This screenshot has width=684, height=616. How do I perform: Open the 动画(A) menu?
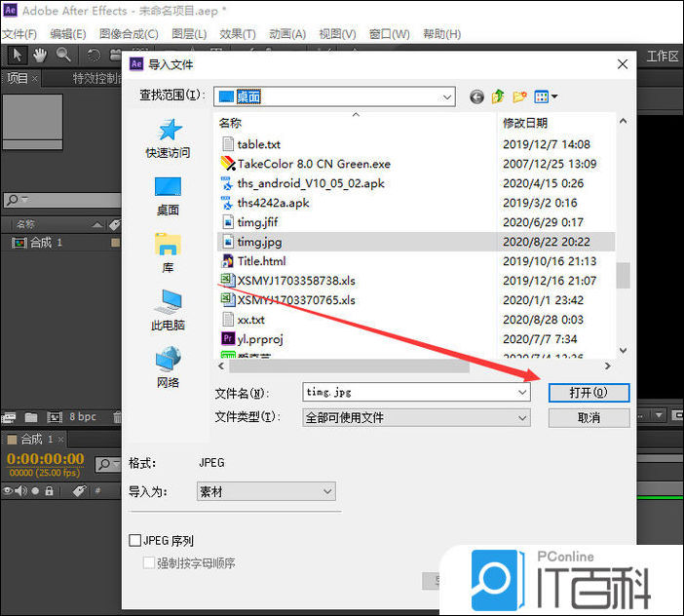[x=287, y=34]
